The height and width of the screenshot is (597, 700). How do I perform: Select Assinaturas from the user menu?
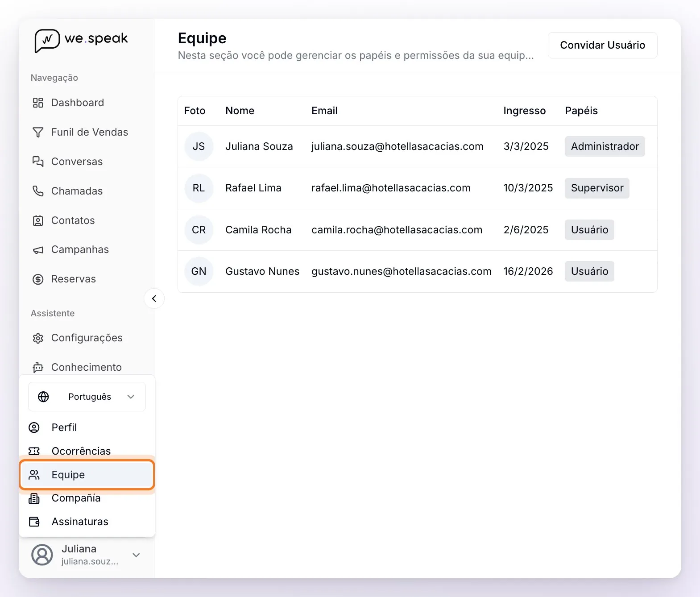[x=87, y=522]
